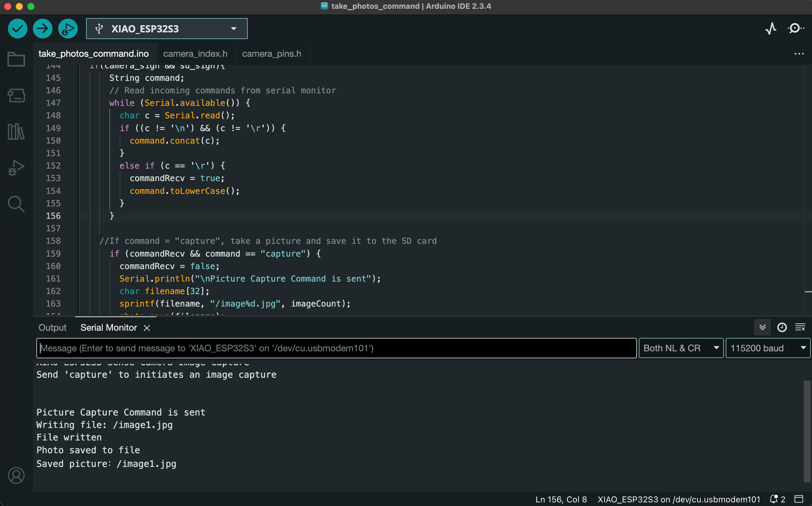Open the Sketchbook folder sidebar icon
This screenshot has width=812, height=506.
[x=16, y=60]
